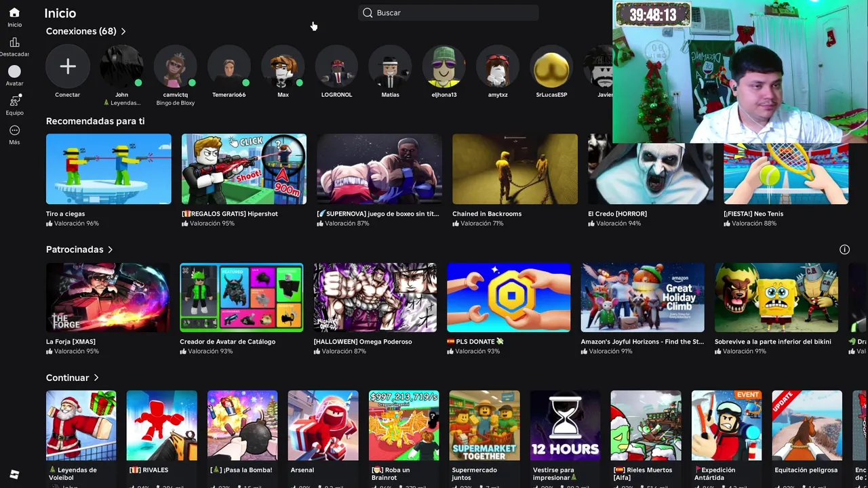Viewport: 868px width, 488px height.
Task: Open the SpongeBob bikini bottom game thumbnail
Action: click(x=776, y=298)
